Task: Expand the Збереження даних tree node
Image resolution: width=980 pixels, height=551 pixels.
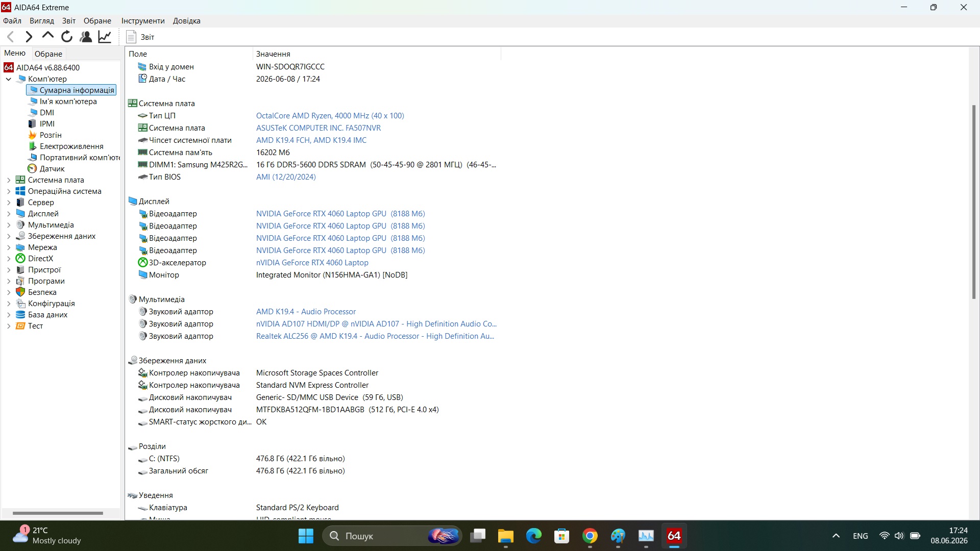Action: [x=9, y=236]
